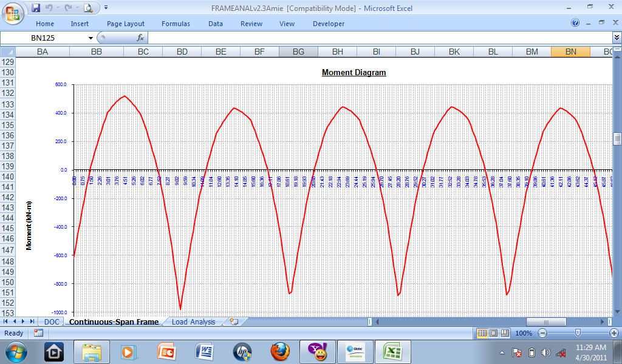The height and width of the screenshot is (364, 622).
Task: Expand the Undo history dropdown arrow
Action: coord(58,7)
